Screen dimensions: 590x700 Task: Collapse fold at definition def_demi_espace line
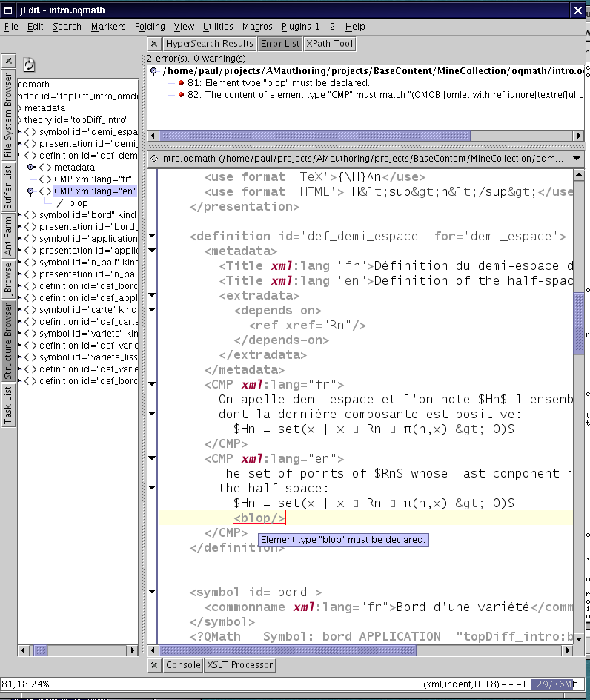(x=153, y=237)
